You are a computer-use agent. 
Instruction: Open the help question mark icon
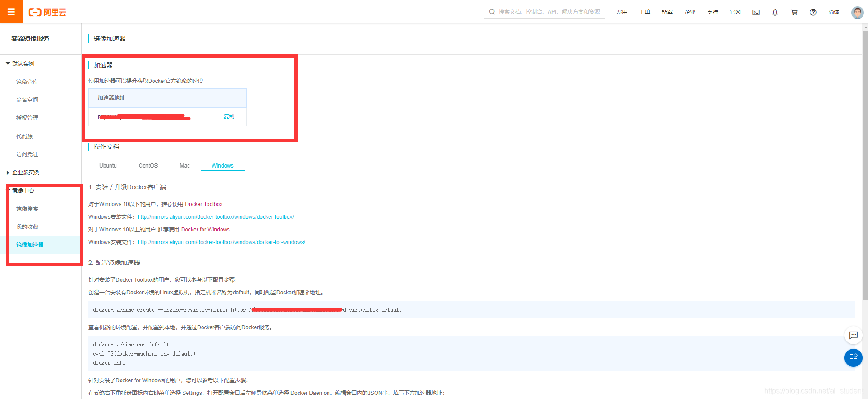tap(813, 12)
